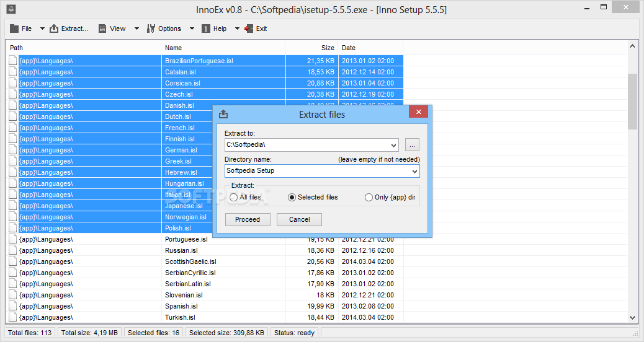Click file icon of German.isl row
Viewport: 644px width, 342px height.
click(13, 150)
